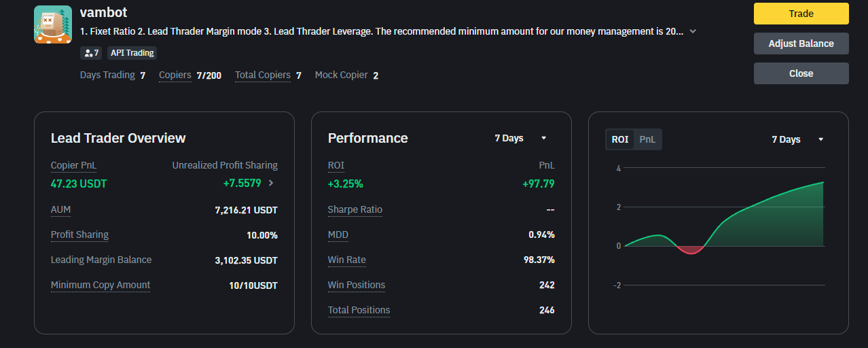Open Performance 7 Days period dropdown
Image resolution: width=868 pixels, height=348 pixels.
[520, 138]
